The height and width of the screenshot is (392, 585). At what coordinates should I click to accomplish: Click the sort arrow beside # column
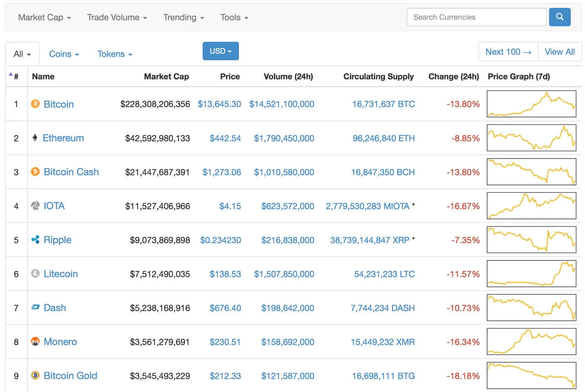coord(11,74)
